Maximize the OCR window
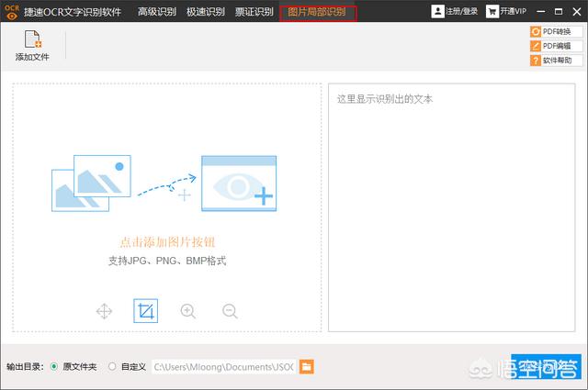Screen dimensions: 588x390 click(x=559, y=12)
